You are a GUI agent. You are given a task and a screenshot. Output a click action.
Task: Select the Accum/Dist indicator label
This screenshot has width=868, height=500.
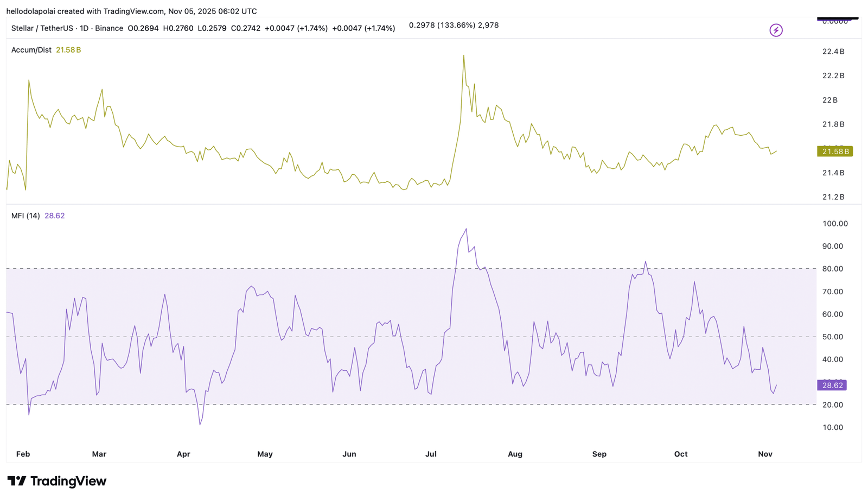tap(31, 50)
